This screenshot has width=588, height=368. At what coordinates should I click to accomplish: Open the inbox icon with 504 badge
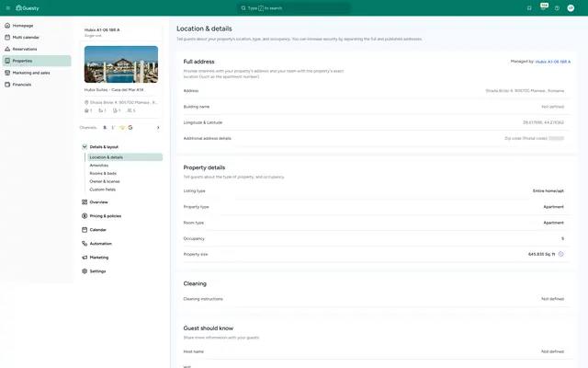tap(543, 7)
